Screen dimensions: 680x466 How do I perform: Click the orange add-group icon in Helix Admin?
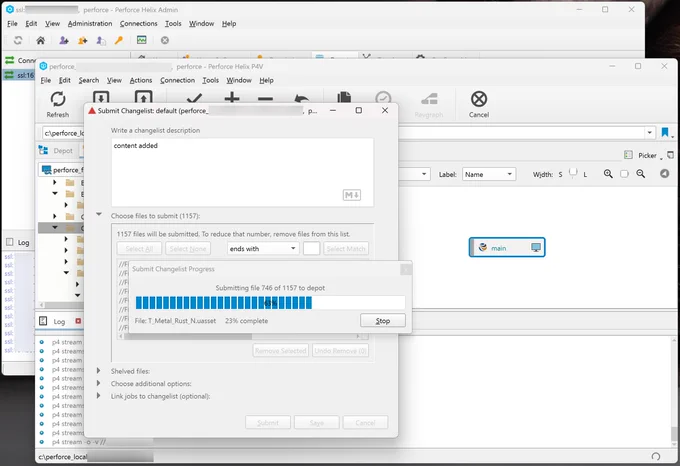coord(82,40)
